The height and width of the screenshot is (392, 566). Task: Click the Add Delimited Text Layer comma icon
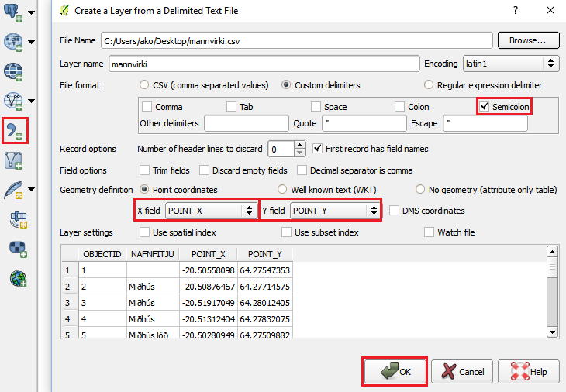(x=15, y=131)
